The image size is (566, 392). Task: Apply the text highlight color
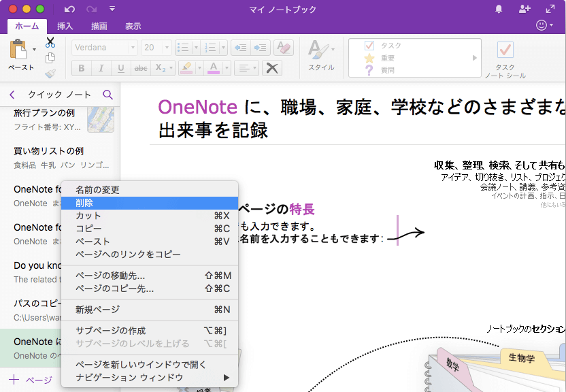tap(186, 68)
